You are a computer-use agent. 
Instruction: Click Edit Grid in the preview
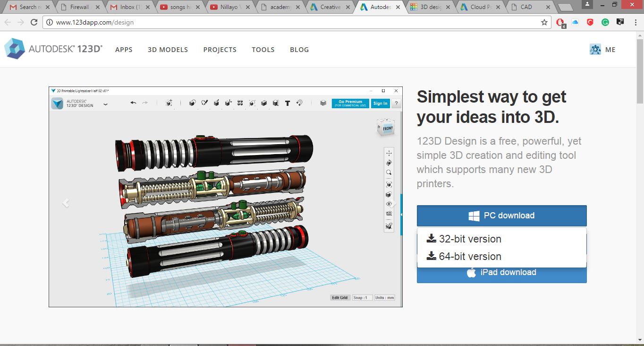click(340, 298)
